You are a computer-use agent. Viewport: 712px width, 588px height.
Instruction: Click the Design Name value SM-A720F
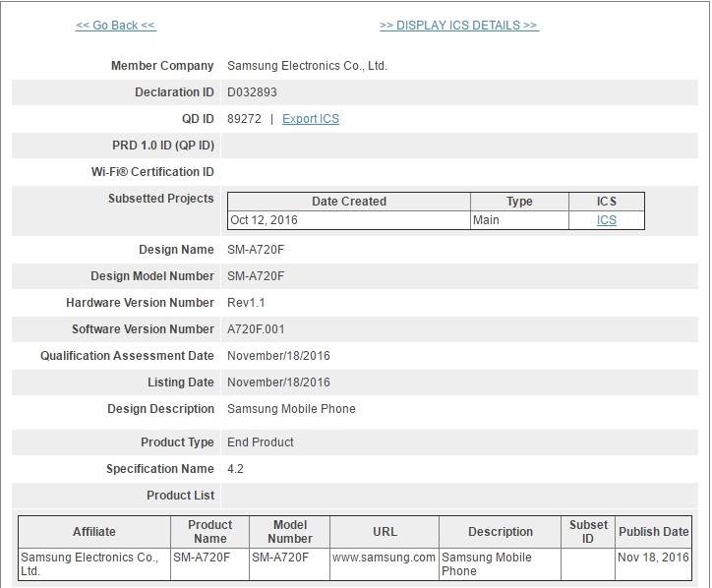click(x=256, y=250)
